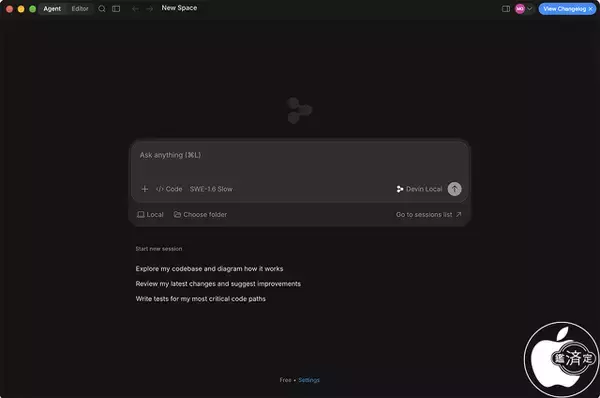Image resolution: width=600 pixels, height=398 pixels.
Task: Go forward with the right arrow
Action: click(149, 8)
